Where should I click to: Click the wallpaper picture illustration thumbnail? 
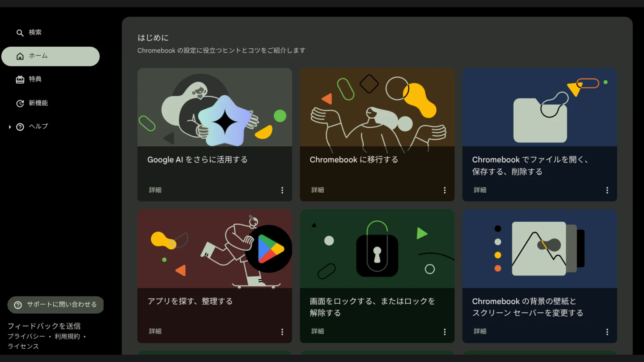point(540,249)
